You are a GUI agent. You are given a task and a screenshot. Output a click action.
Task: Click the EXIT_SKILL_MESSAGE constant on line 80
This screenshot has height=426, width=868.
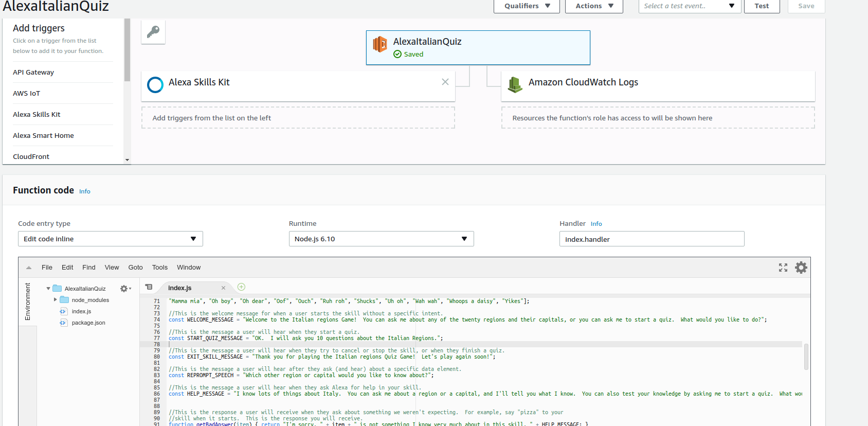click(214, 357)
